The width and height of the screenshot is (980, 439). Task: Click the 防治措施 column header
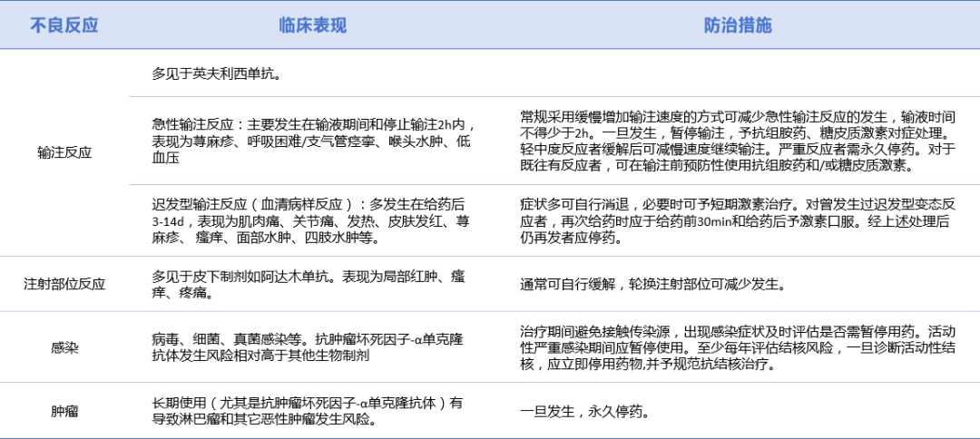tap(738, 25)
